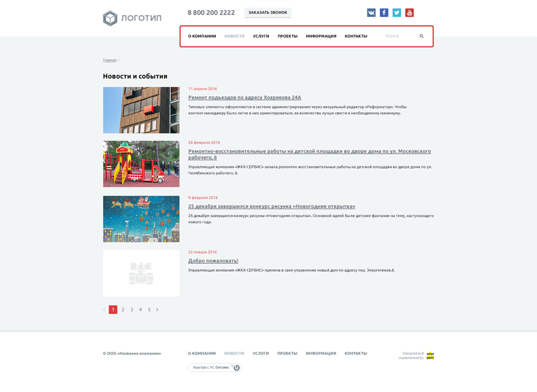
Task: Open article Ремонт подъездов по адресу Хохрякова
Action: point(244,98)
